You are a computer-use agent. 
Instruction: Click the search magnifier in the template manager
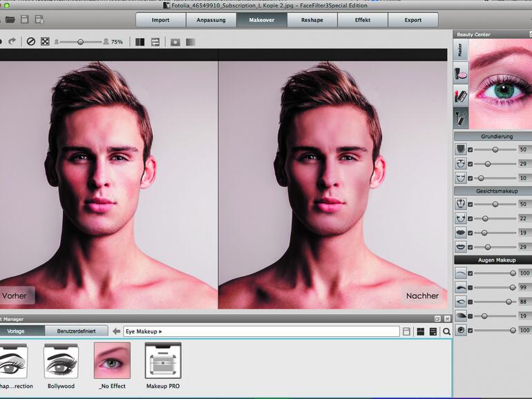click(446, 331)
